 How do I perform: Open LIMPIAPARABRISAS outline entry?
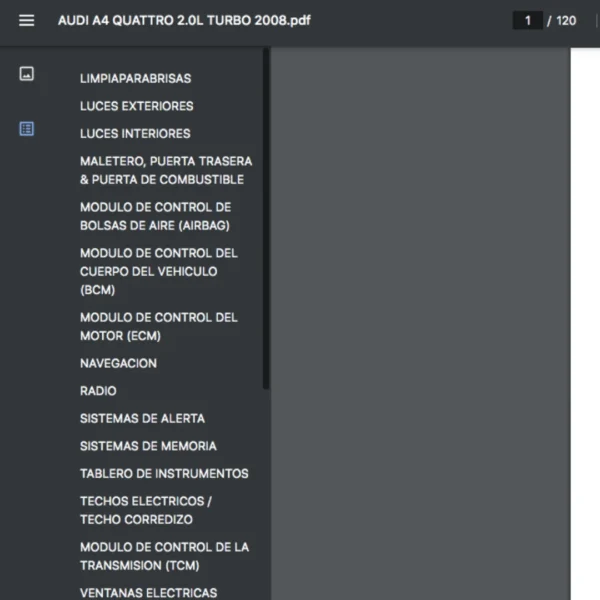click(x=135, y=78)
